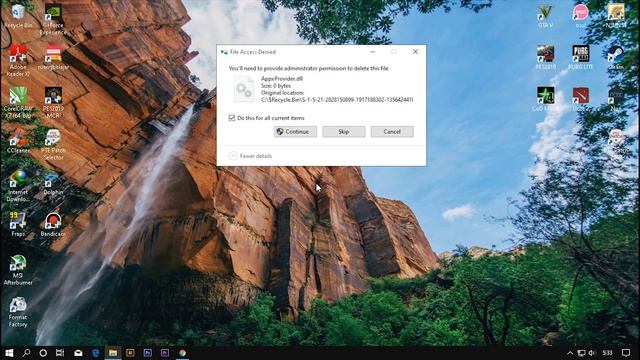Open Adobe Reader XI shortcut
This screenshot has width=640, height=360.
pos(18,60)
